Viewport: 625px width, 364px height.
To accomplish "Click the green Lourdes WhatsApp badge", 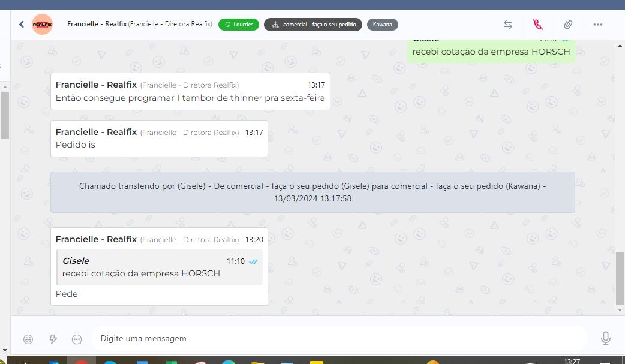I will tap(239, 25).
